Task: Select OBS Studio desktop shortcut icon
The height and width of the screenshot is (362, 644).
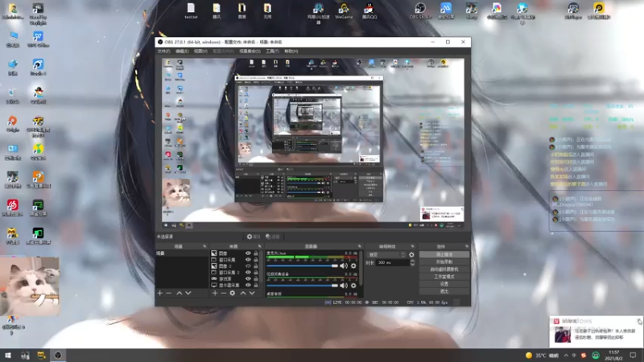Action: pos(420,11)
